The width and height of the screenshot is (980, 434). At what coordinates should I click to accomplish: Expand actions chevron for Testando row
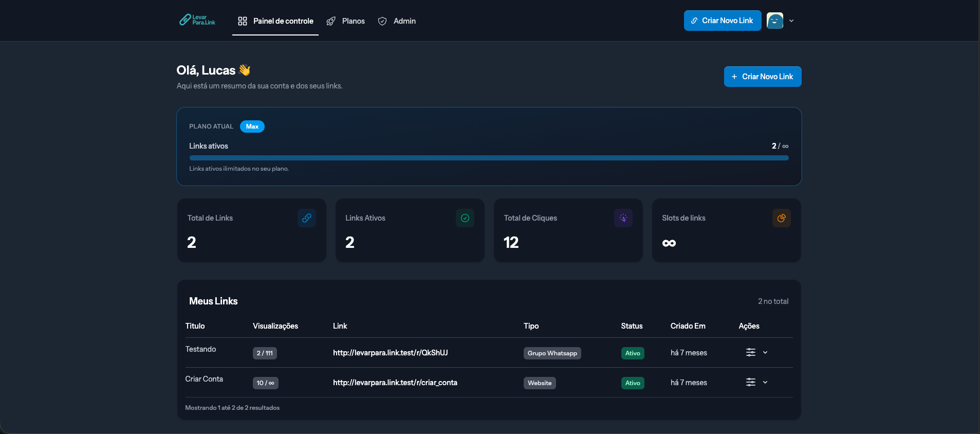coord(765,352)
